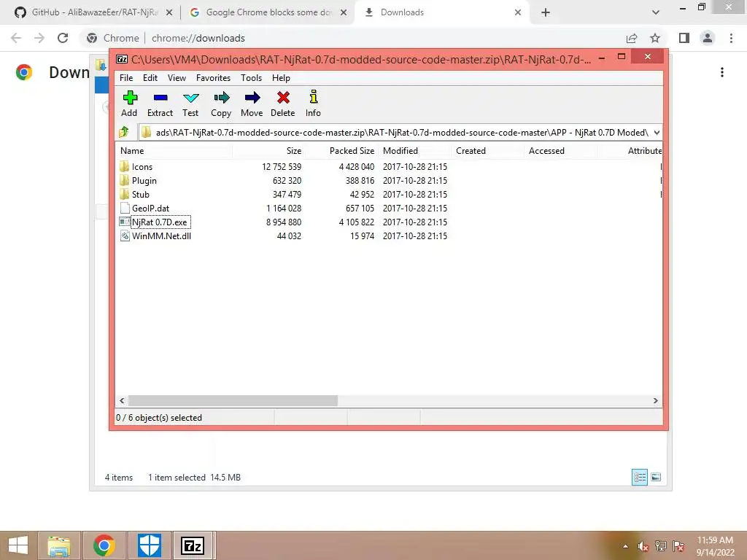Switch to the GitHub RAT-NjRat tab
This screenshot has height=560, width=747.
[93, 12]
